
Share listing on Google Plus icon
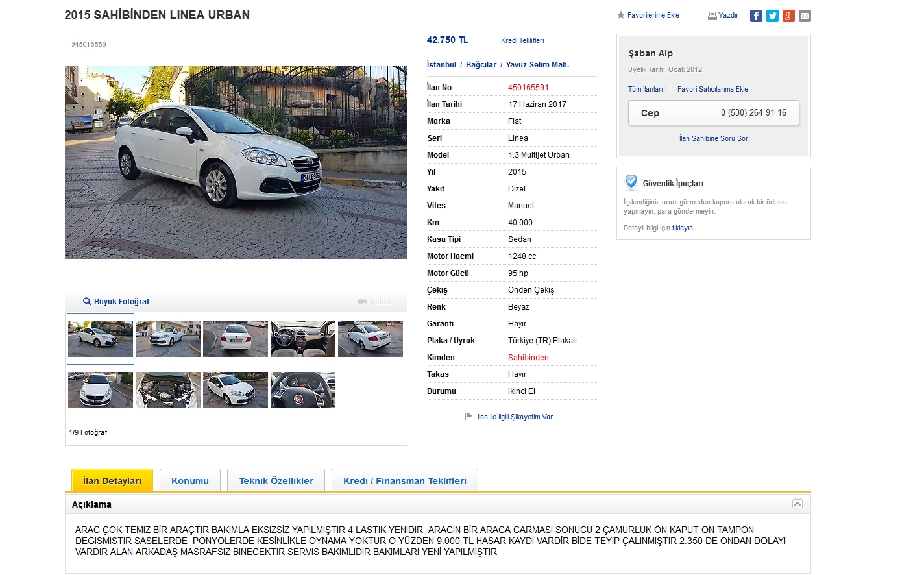[x=788, y=16]
